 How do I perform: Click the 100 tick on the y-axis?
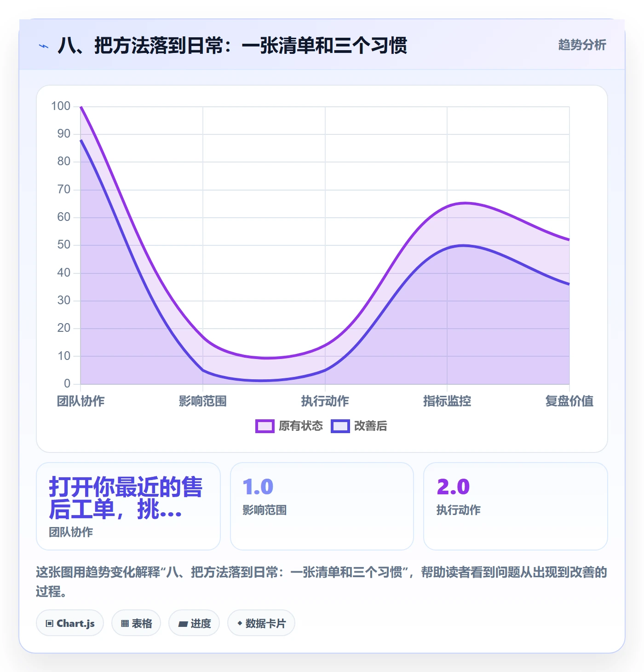(x=61, y=106)
